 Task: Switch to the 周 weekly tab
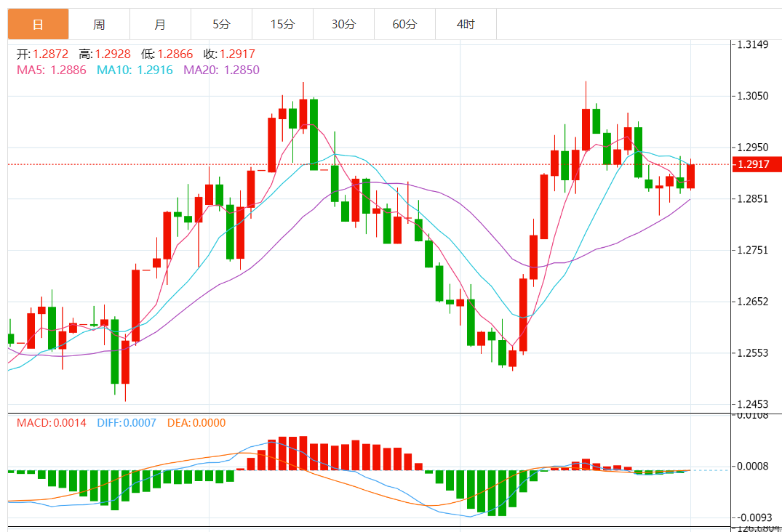(x=99, y=24)
